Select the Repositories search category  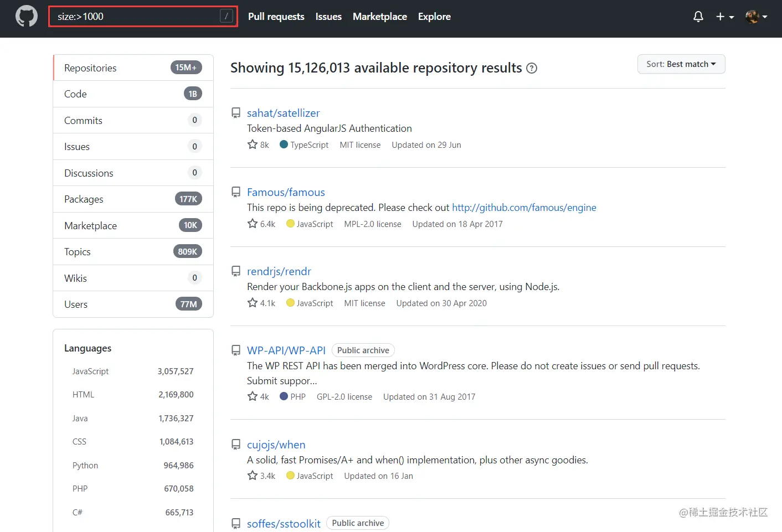(x=133, y=68)
